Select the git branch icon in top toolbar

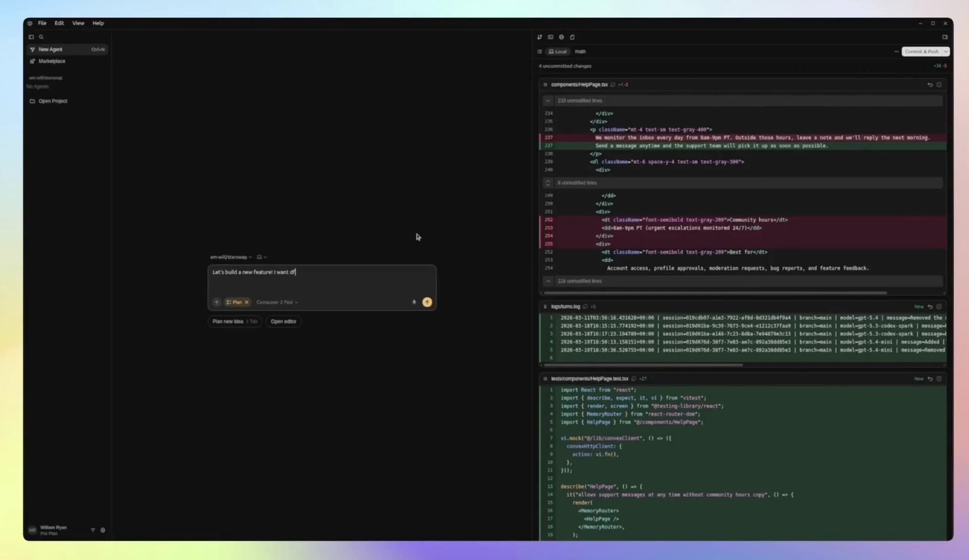point(540,37)
